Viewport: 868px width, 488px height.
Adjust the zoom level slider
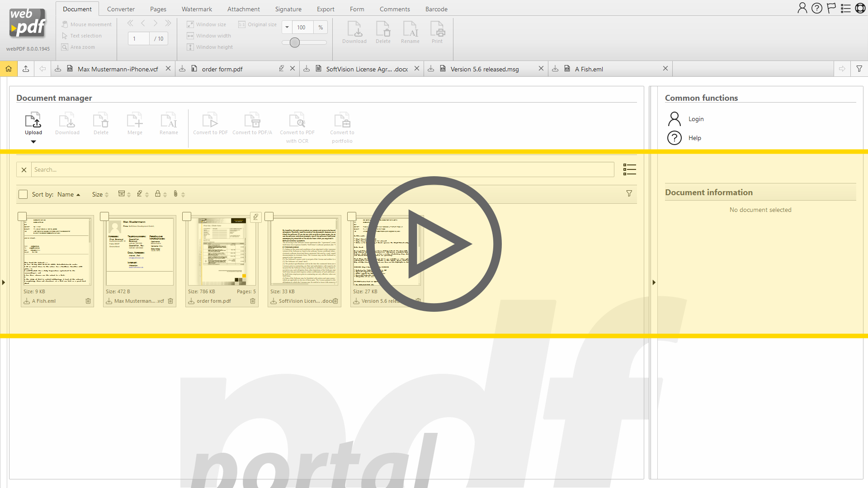tap(294, 42)
